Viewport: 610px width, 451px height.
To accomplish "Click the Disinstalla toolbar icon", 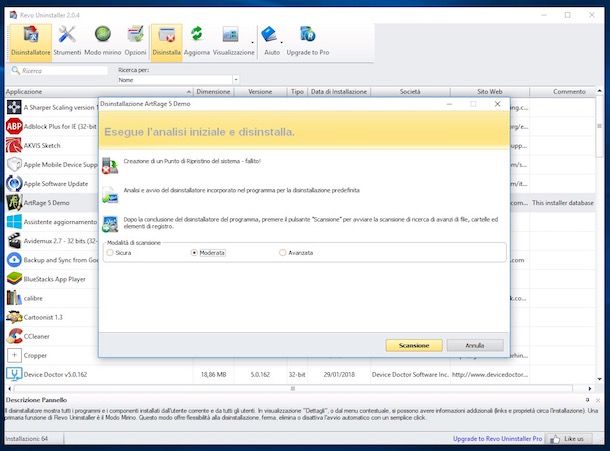I will (x=167, y=42).
